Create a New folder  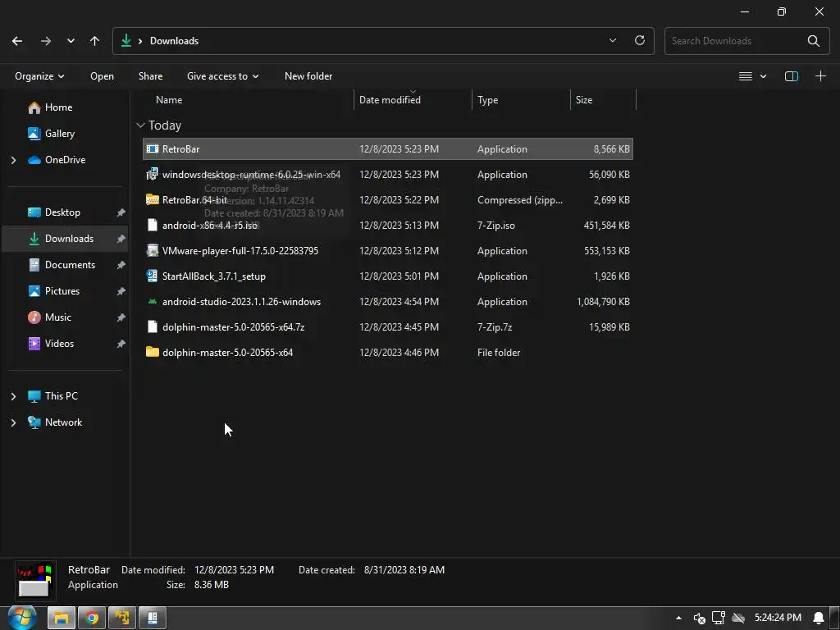pos(308,76)
